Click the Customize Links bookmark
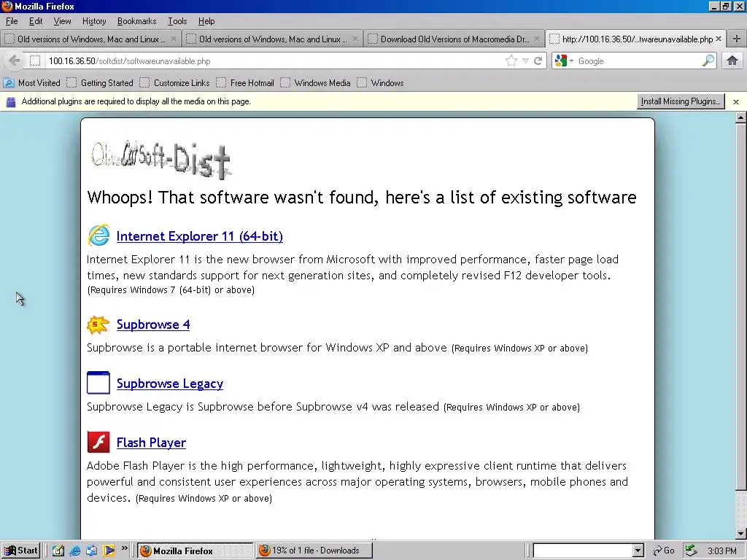The image size is (747, 560). tap(174, 83)
